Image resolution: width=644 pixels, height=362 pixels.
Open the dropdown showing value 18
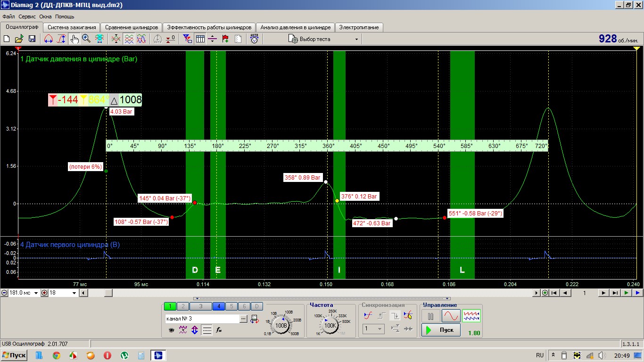coord(74,293)
